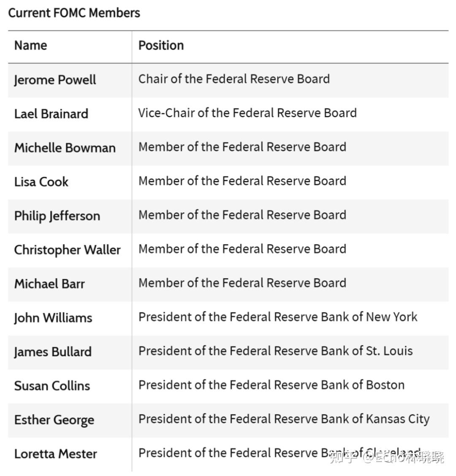This screenshot has height=476, width=456.
Task: Click the Bank of Boston position text
Action: pos(271,385)
